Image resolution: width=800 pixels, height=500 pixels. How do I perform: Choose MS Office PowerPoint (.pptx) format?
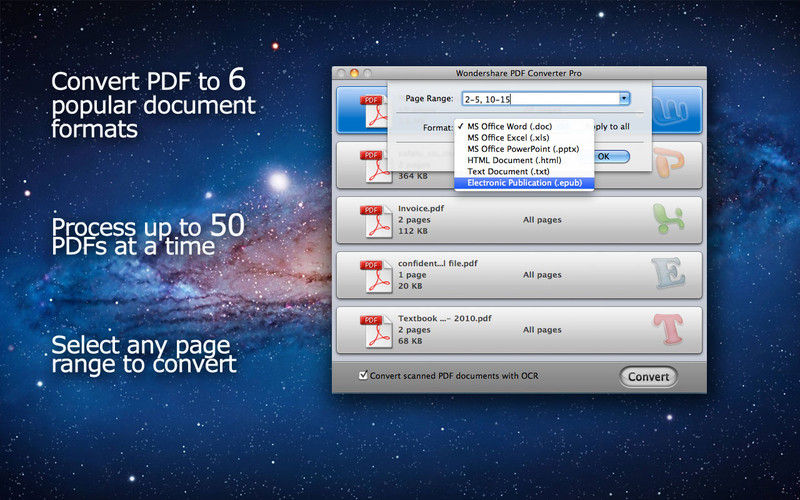point(524,149)
